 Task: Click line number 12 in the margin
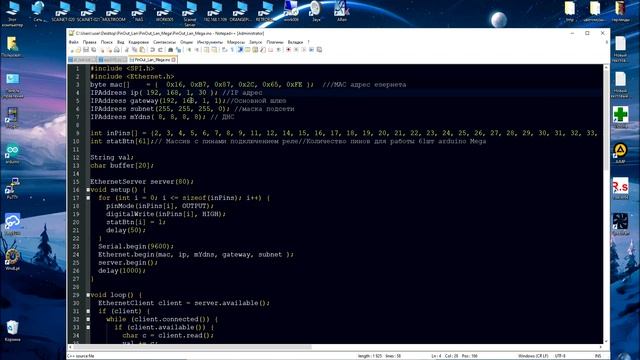click(76, 158)
